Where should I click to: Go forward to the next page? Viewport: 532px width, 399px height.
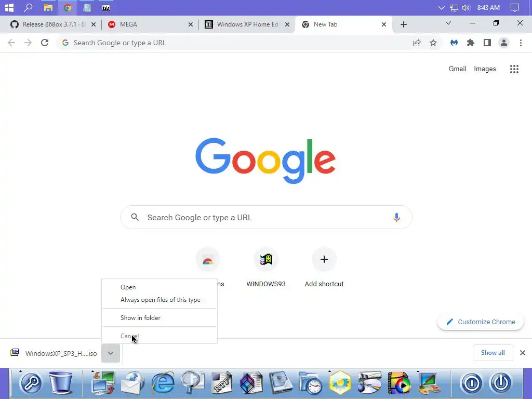click(x=28, y=43)
